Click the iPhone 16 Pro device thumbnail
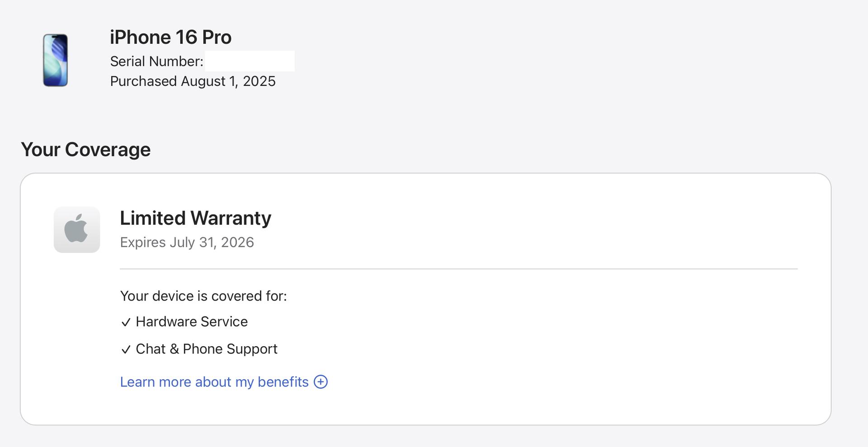 pos(55,60)
